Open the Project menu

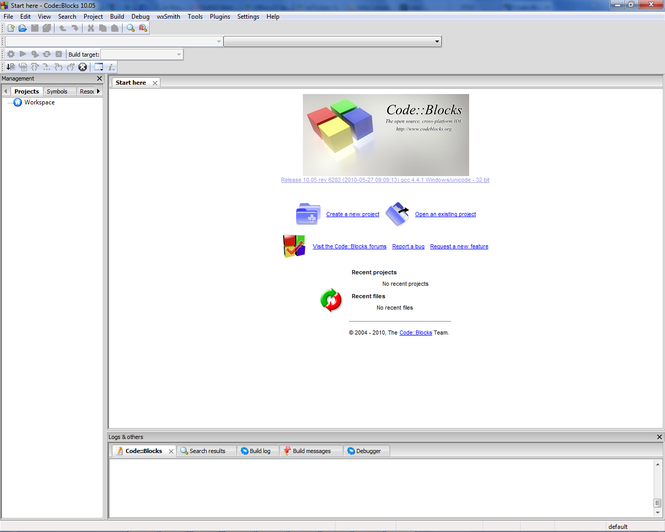93,17
